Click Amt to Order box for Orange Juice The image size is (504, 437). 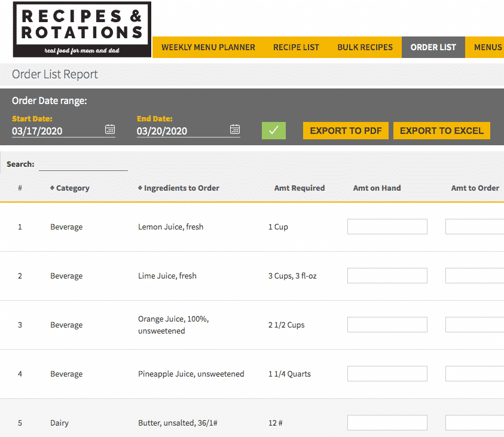pyautogui.click(x=475, y=325)
